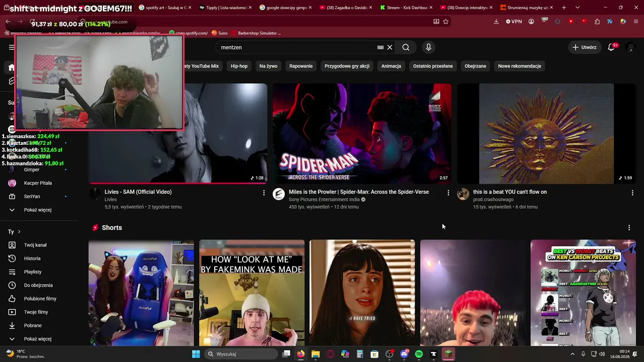Open 'Miles is the Prowler' video title
Screen dimensions: 644x362
359,192
